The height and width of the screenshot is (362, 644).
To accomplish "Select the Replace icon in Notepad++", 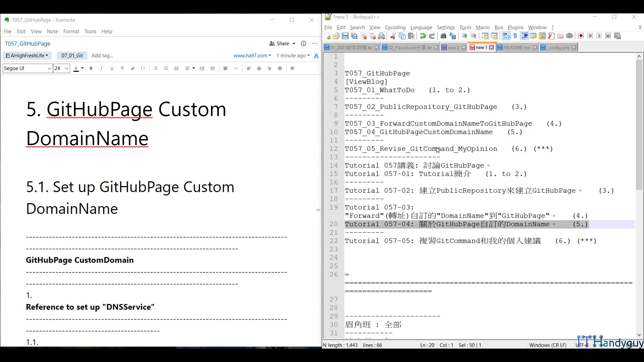I will (452, 36).
